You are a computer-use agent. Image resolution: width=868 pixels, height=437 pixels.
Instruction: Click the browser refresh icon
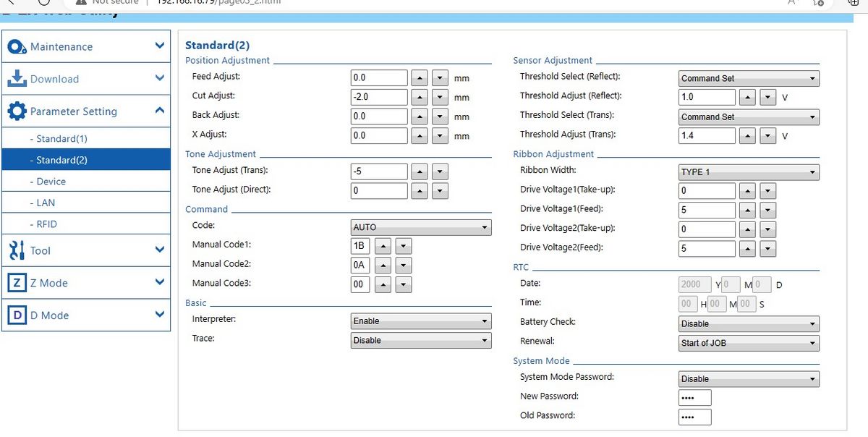point(43,3)
